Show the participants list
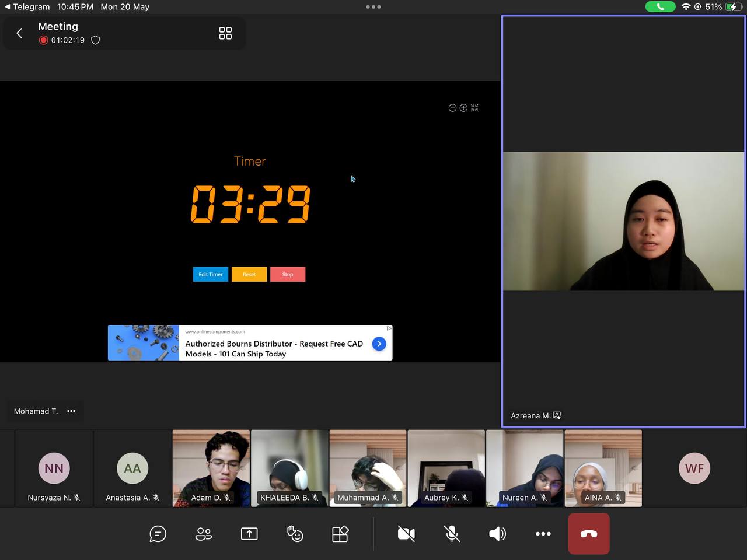This screenshot has width=747, height=560. (x=204, y=534)
